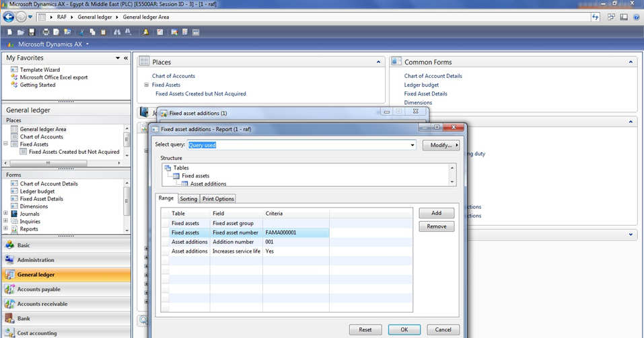Collapse the Places section in area page
This screenshot has height=338, width=644.
point(378,62)
